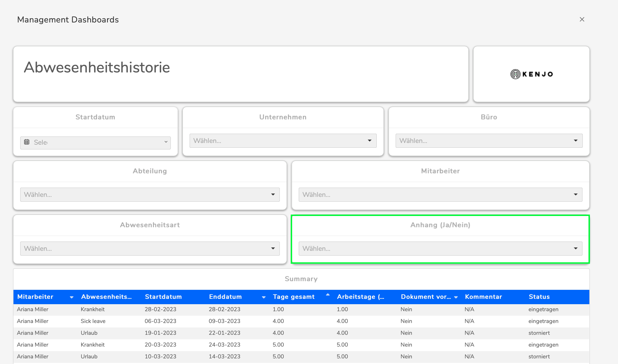Image resolution: width=618 pixels, height=364 pixels.
Task: Close the Management Dashboards dialog
Action: click(582, 19)
